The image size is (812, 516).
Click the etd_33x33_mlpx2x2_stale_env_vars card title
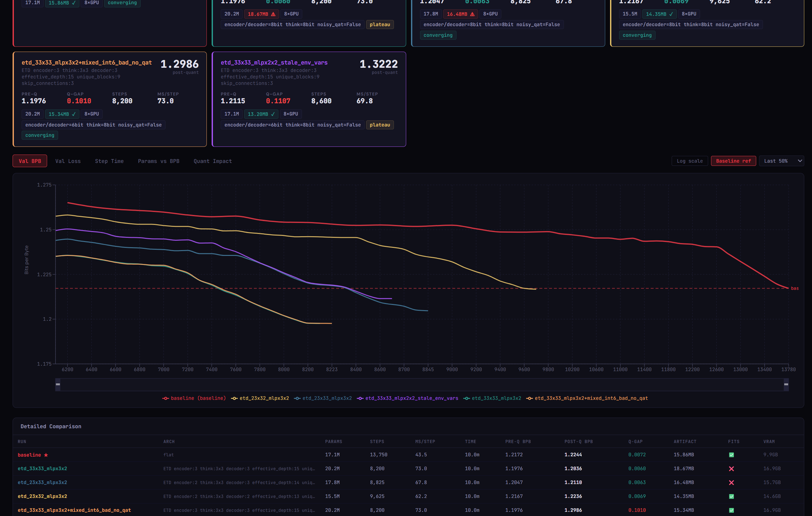(x=274, y=62)
